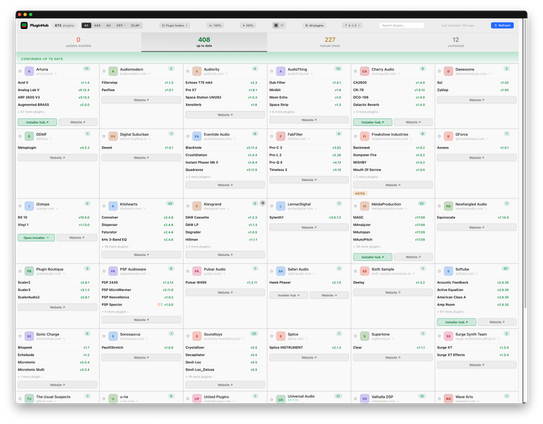Star the GForce vendor card
The image size is (543, 424).
pos(439,136)
